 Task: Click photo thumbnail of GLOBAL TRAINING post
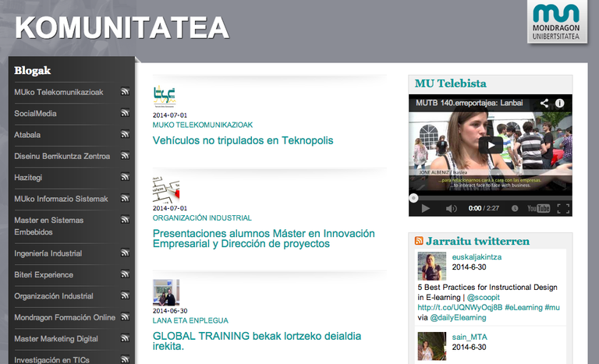pyautogui.click(x=166, y=292)
